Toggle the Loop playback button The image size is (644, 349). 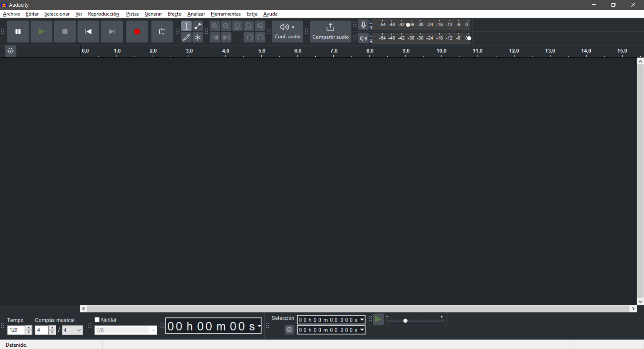point(162,32)
